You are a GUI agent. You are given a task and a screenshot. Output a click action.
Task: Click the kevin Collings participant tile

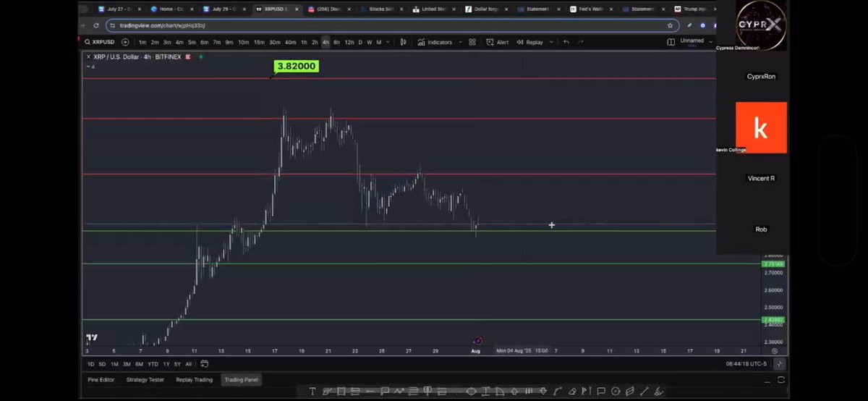(761, 127)
